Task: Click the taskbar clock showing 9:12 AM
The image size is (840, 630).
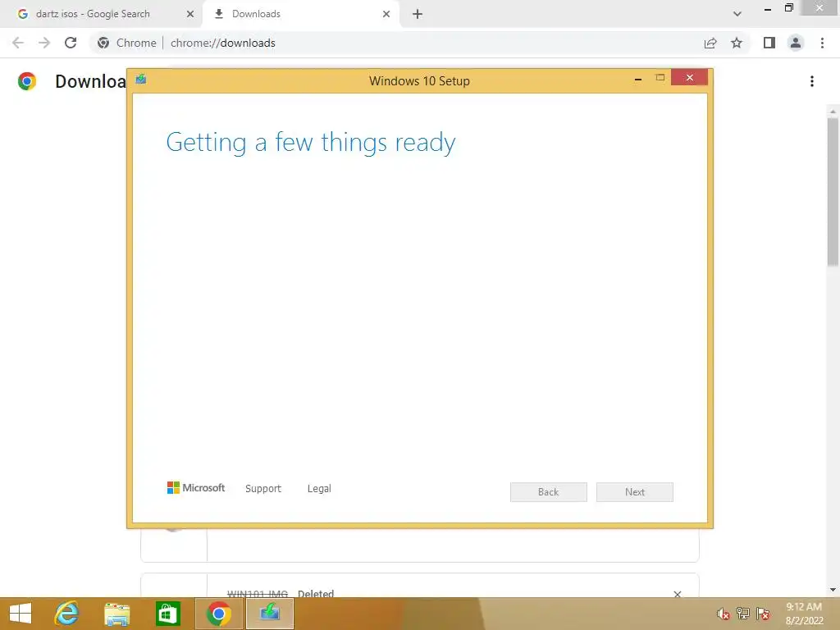Action: (804, 614)
